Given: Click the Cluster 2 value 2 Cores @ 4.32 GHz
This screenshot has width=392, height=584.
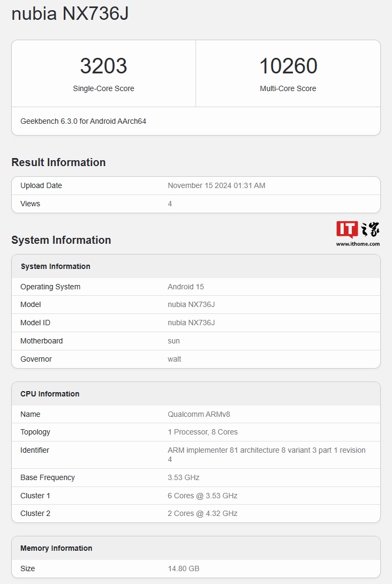Looking at the screenshot, I should [202, 513].
